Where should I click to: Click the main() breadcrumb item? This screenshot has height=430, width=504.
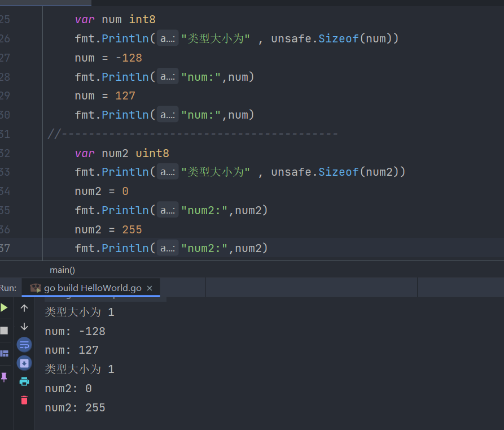tap(62, 270)
